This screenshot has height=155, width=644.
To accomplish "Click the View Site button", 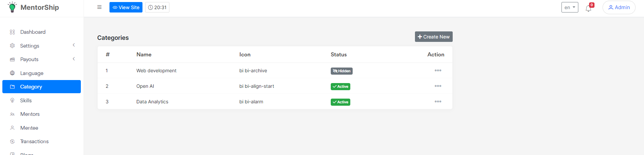I will click(126, 7).
